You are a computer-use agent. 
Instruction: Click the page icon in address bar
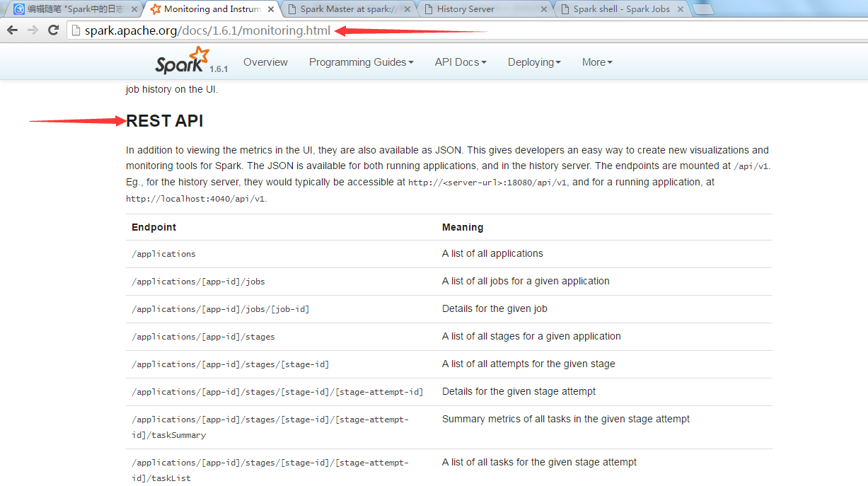click(x=76, y=30)
